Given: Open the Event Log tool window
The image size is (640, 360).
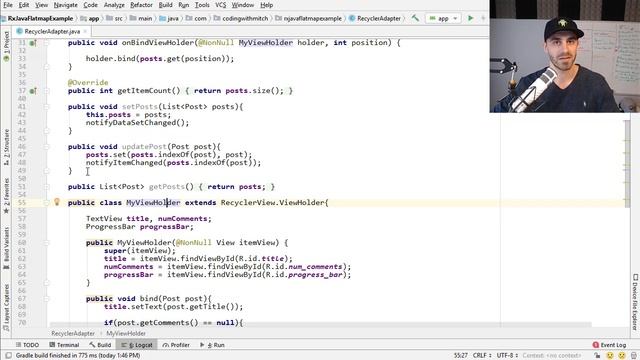Looking at the screenshot, I should [x=609, y=345].
